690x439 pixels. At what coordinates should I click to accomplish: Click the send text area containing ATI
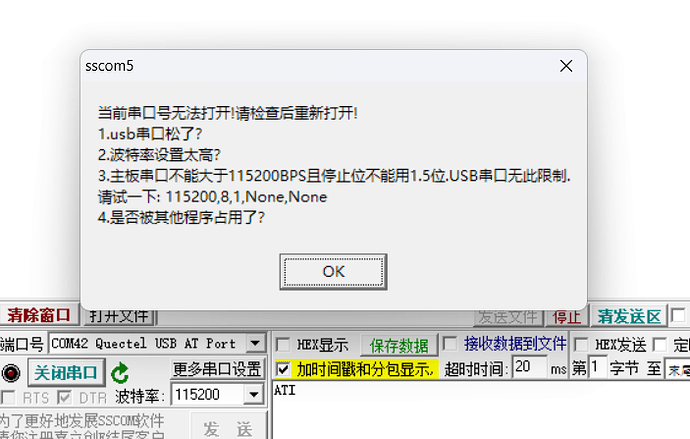481,410
